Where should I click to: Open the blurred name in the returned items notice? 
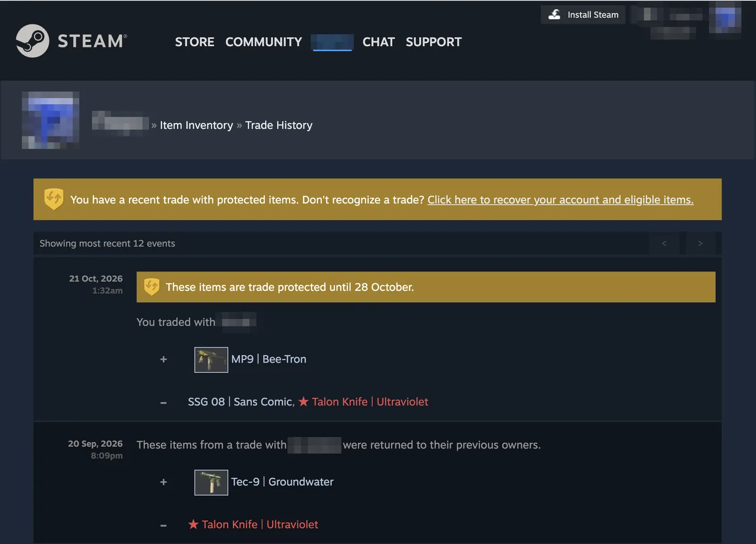(x=314, y=445)
